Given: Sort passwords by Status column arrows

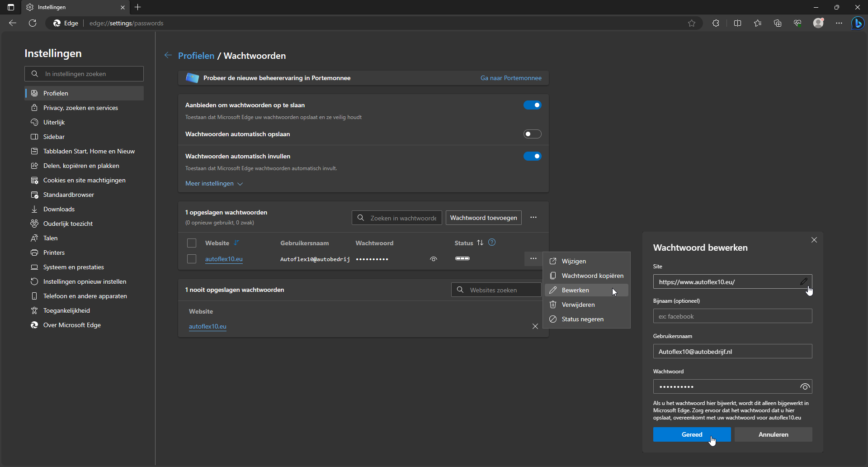Looking at the screenshot, I should [480, 243].
